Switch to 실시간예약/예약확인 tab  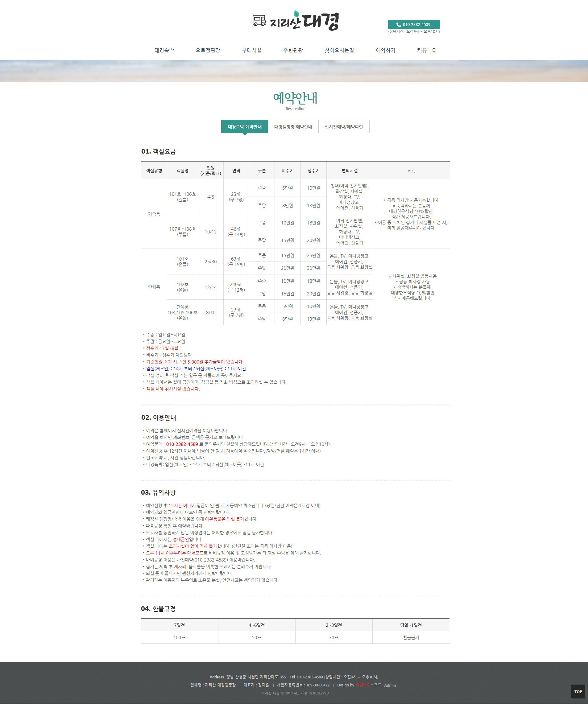(x=344, y=127)
